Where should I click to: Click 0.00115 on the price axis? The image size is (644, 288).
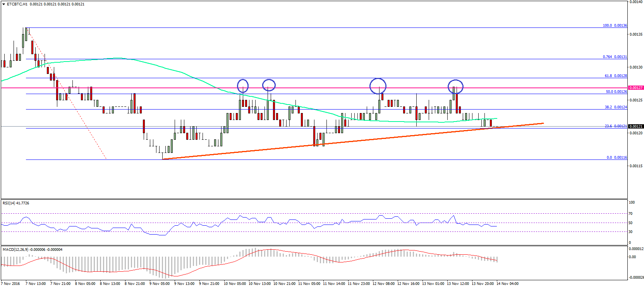[636, 166]
